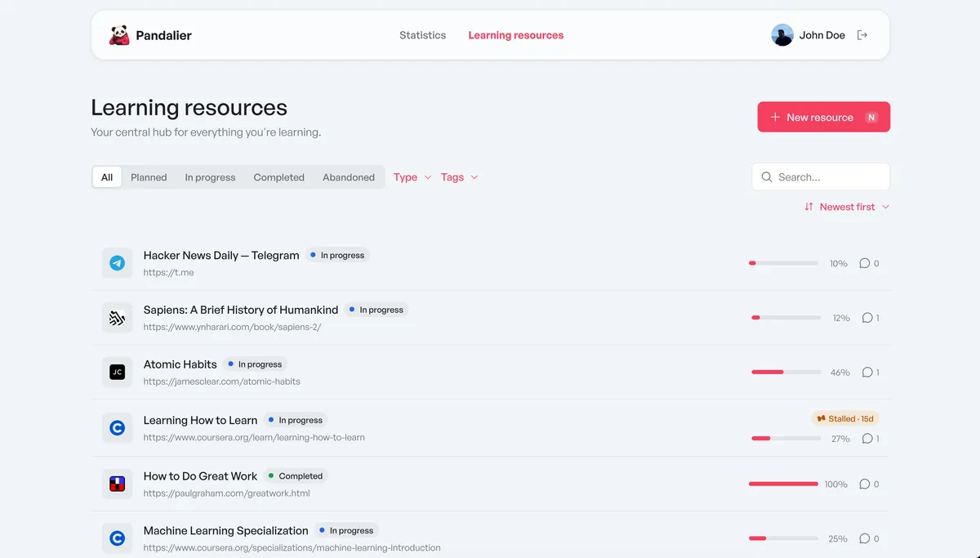
Task: Click the Completed badge on How to Do Great Work
Action: tap(296, 476)
